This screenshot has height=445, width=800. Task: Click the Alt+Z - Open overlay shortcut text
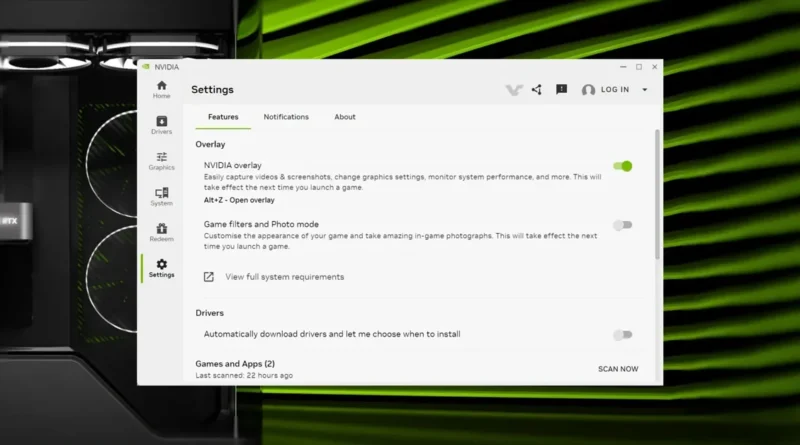coord(239,200)
